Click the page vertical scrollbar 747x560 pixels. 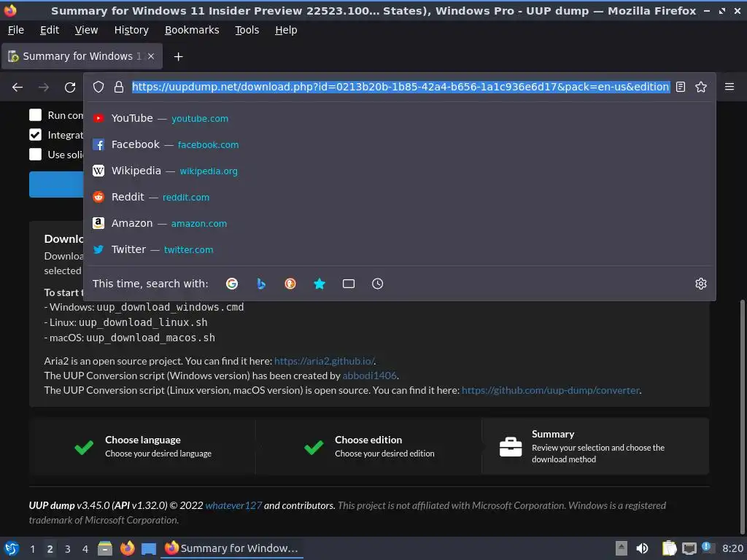[742, 416]
